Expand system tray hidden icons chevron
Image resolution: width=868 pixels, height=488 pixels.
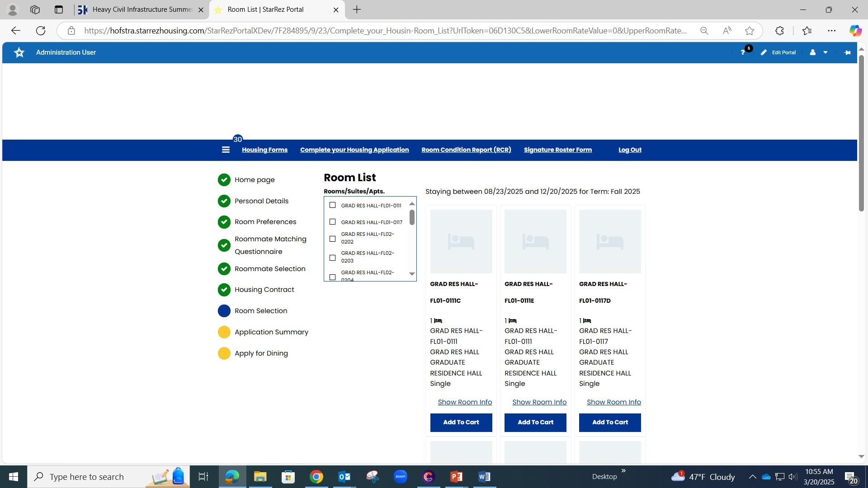point(752,477)
